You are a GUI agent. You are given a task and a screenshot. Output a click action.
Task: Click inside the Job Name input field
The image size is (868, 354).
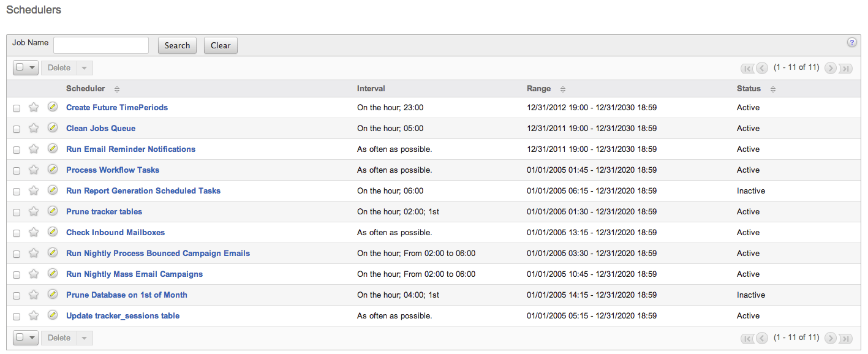coord(100,45)
